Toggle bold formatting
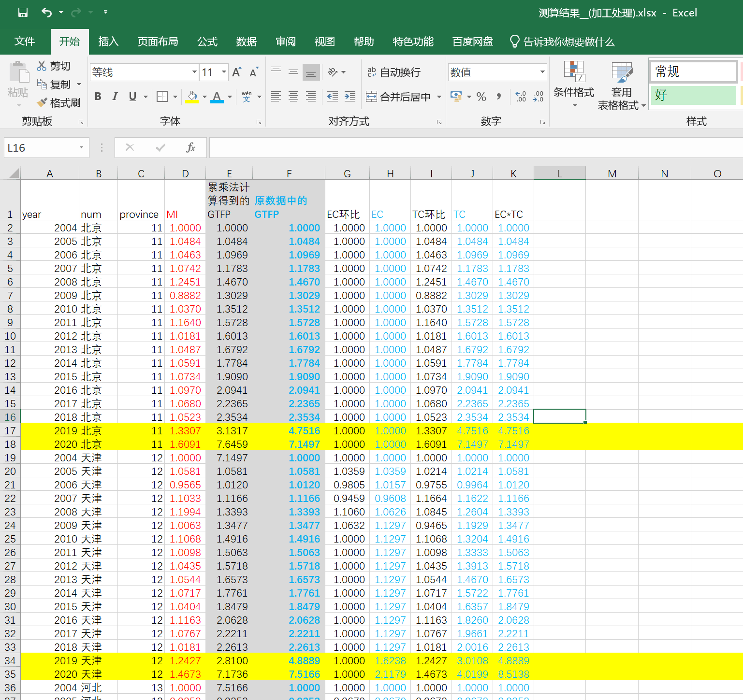The height and width of the screenshot is (700, 743). 98,97
